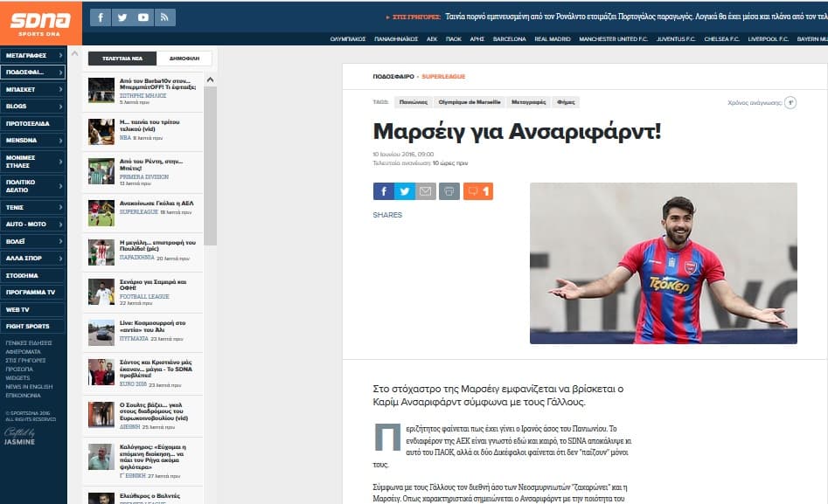Expand the ΤΕΝΙΣ sidebar submenu
This screenshot has width=828, height=504.
pos(60,207)
